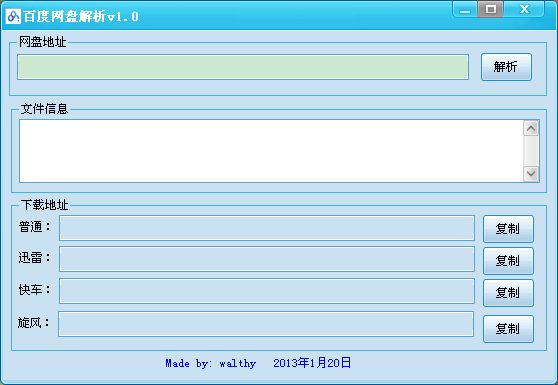Screen dimensions: 558x385
Task: Select the 迅雷 download address field
Action: [x=267, y=259]
